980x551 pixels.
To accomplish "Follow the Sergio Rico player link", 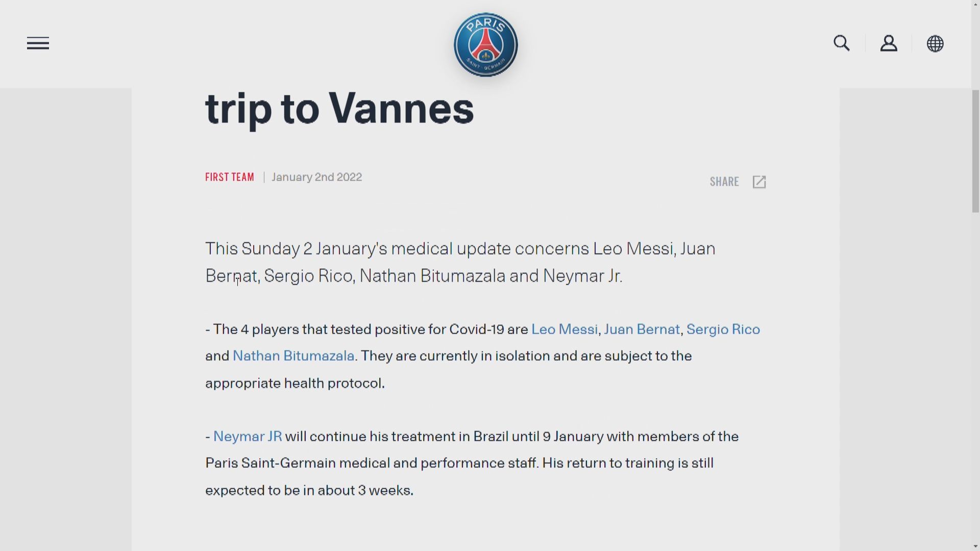I will pos(723,330).
